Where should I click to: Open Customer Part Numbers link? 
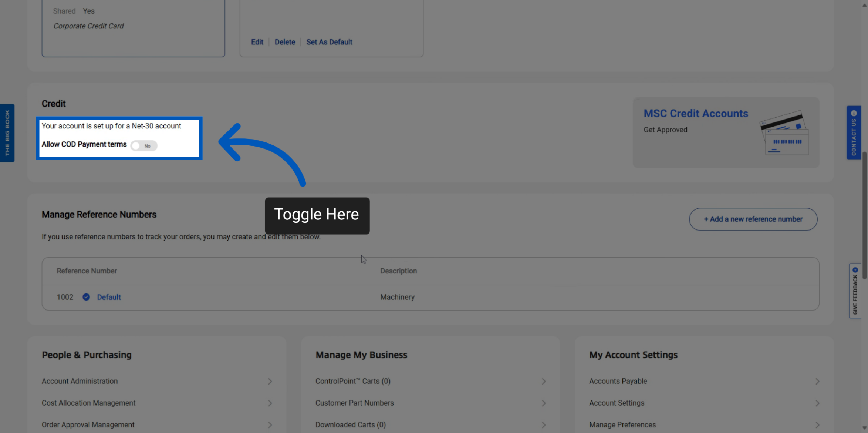tap(354, 403)
